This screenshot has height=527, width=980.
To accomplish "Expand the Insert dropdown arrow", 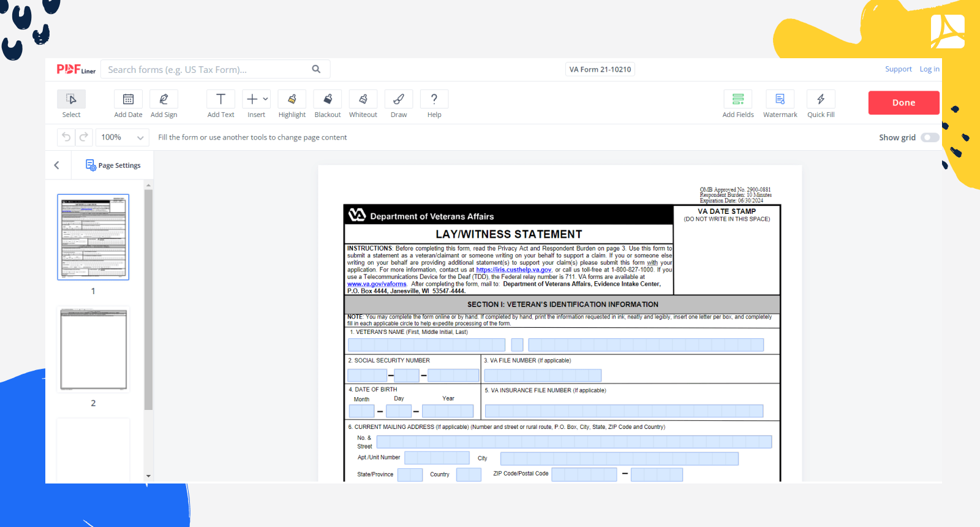I will [265, 99].
